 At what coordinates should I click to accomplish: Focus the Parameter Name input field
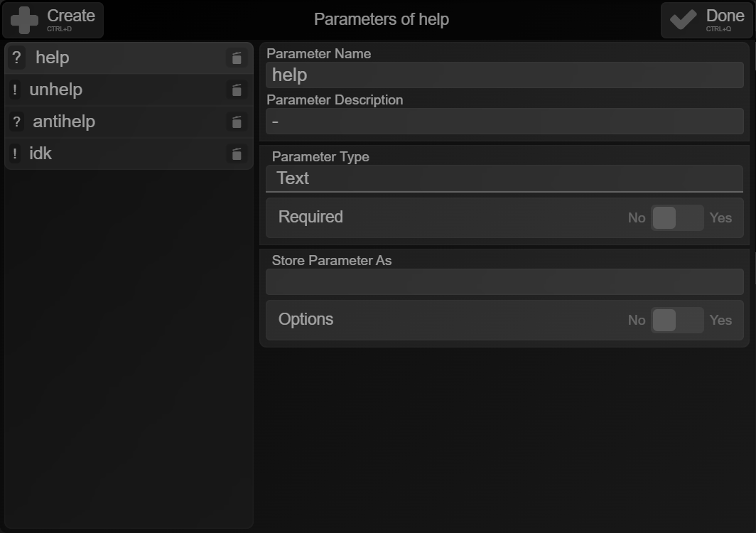504,75
